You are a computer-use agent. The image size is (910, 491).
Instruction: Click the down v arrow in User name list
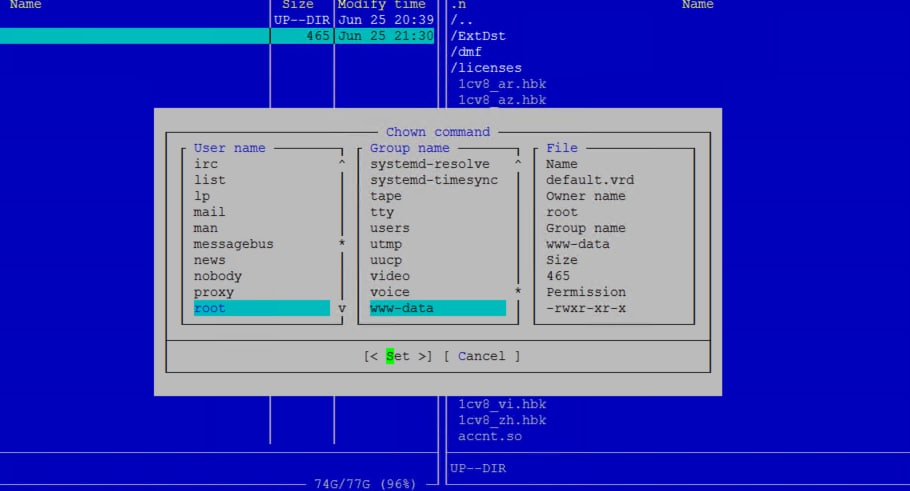[x=342, y=308]
